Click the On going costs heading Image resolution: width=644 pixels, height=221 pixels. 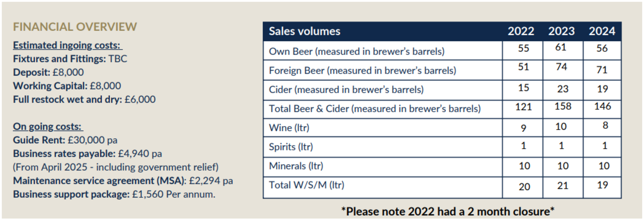point(48,127)
